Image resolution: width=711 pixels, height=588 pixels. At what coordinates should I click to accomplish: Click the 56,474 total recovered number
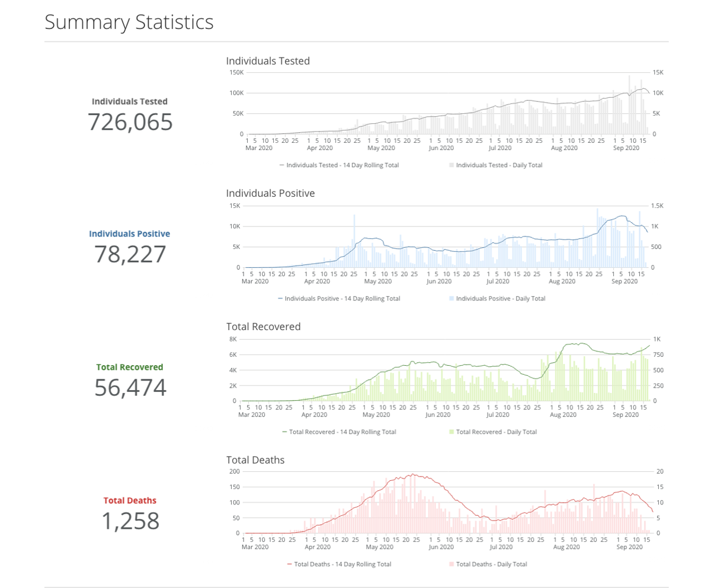pyautogui.click(x=130, y=388)
